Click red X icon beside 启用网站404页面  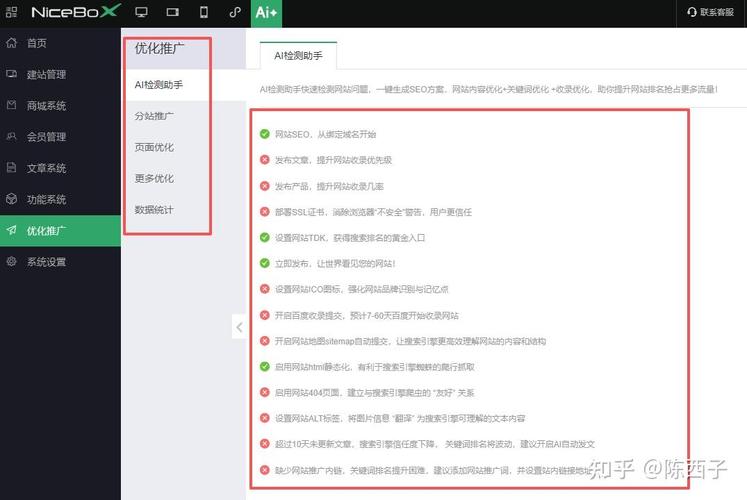tap(265, 392)
